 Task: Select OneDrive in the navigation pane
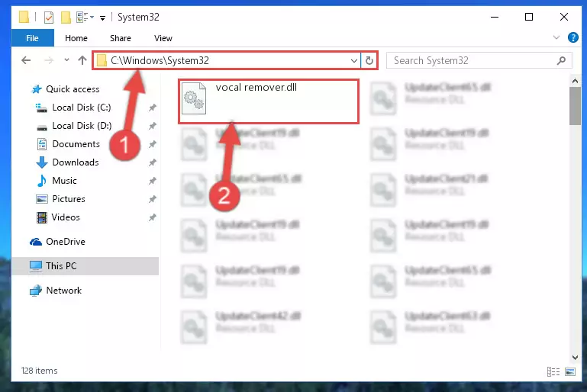pyautogui.click(x=66, y=242)
